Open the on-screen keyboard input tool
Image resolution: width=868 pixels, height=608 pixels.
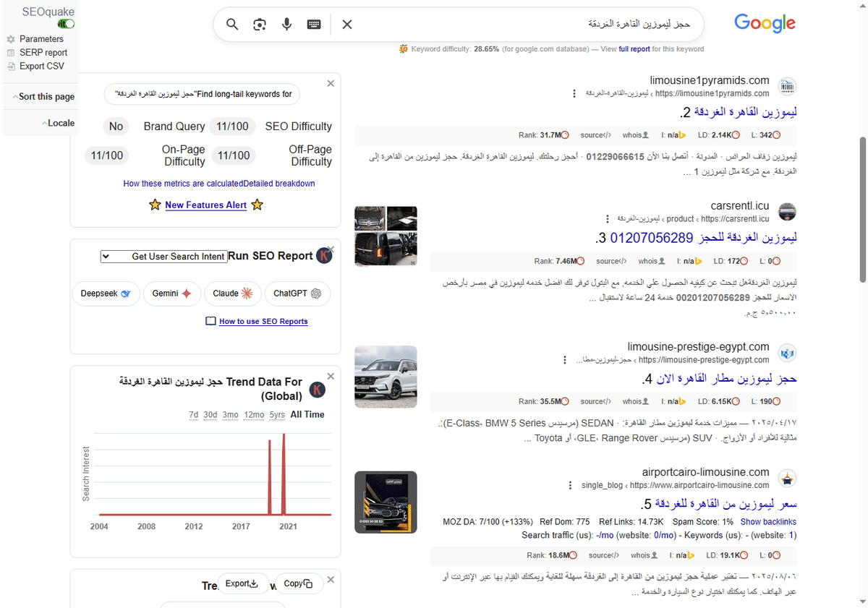coord(313,24)
